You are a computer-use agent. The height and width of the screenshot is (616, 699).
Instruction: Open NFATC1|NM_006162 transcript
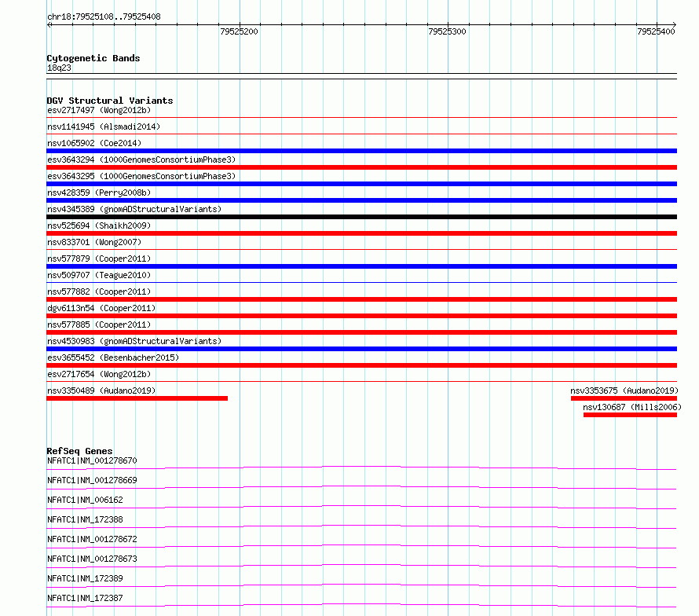pyautogui.click(x=85, y=500)
